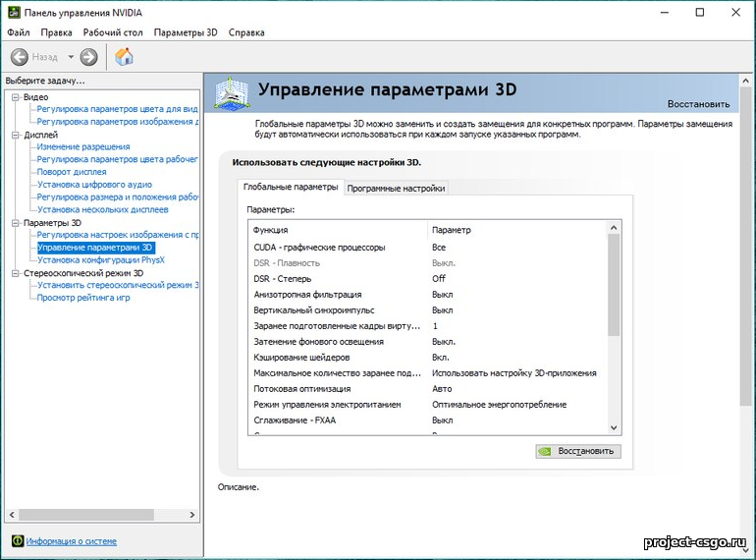This screenshot has height=560, width=756.
Task: Maximize the NVIDIA Control Panel window
Action: point(700,13)
